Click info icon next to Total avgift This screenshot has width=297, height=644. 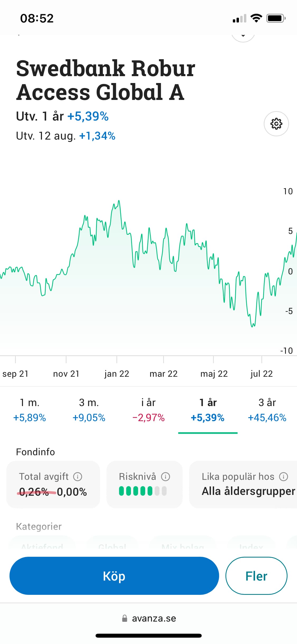[x=78, y=477]
